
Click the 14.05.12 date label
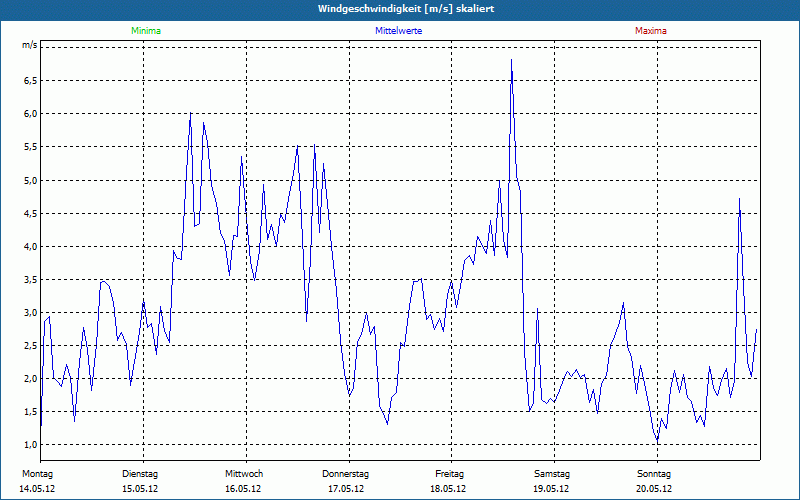[x=37, y=489]
